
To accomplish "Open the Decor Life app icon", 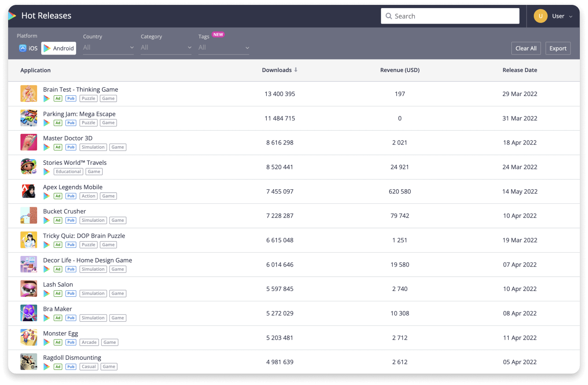I will coord(29,265).
